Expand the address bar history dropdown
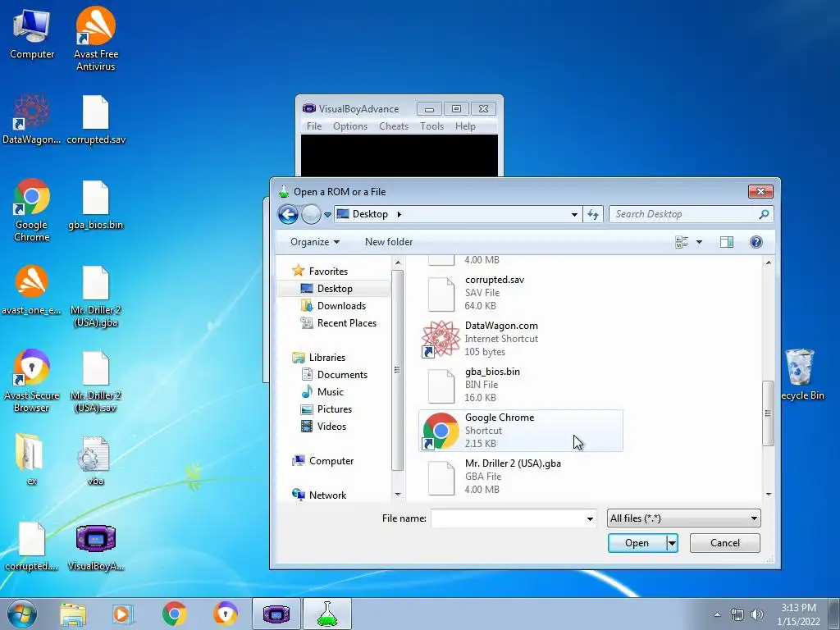The image size is (840, 630). coord(574,214)
